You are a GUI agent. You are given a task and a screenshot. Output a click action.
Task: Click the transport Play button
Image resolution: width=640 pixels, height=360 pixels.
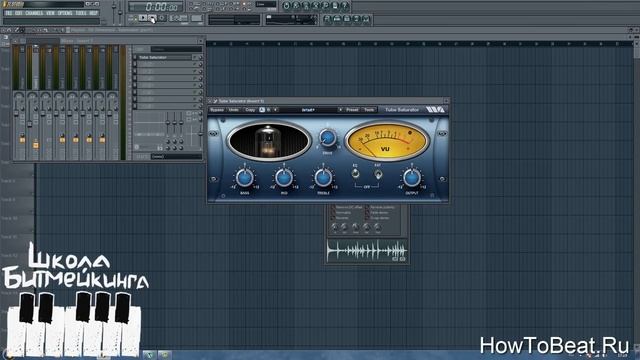143,18
